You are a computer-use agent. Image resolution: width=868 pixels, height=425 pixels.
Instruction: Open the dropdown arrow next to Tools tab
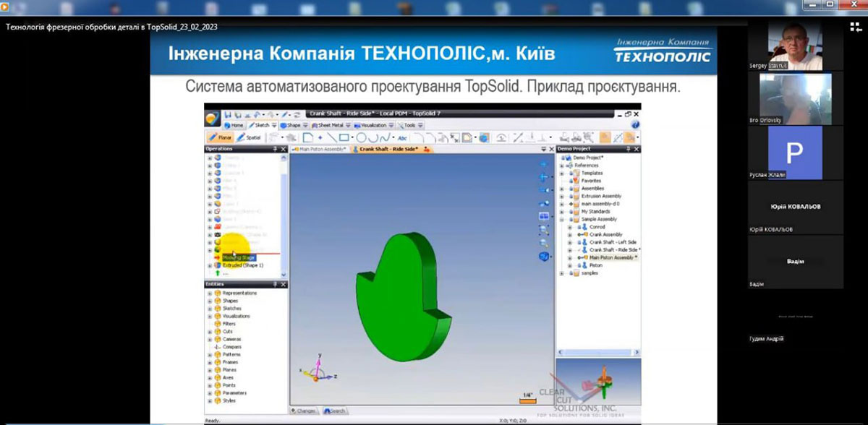pyautogui.click(x=420, y=125)
